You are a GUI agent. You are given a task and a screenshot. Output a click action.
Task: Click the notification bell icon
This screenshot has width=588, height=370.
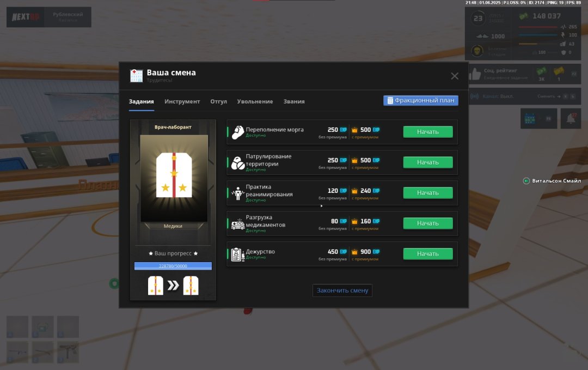(x=571, y=118)
